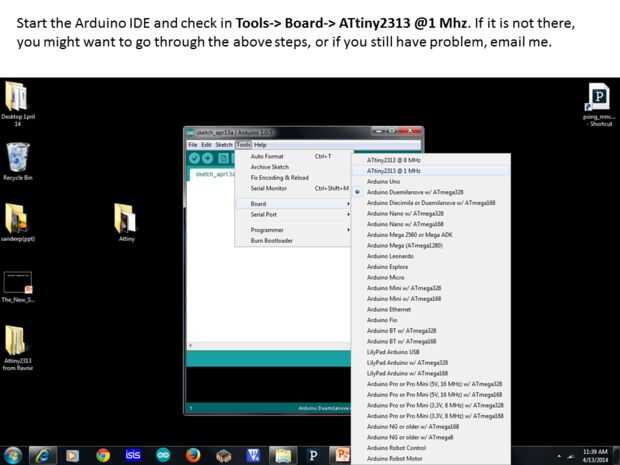The image size is (620, 465).
Task: Select the Attiny folder on the desktop
Action: (126, 222)
